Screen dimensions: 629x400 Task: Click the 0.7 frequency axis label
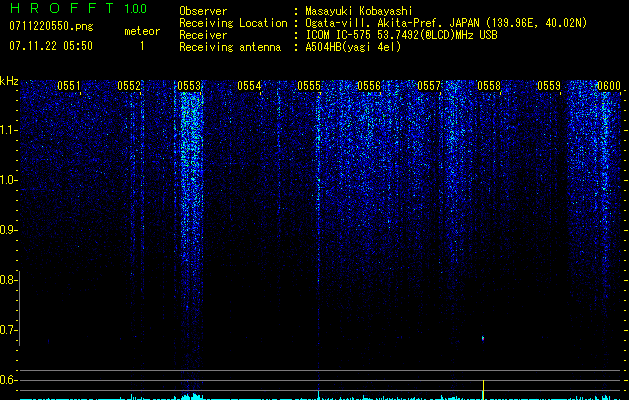pyautogui.click(x=7, y=330)
